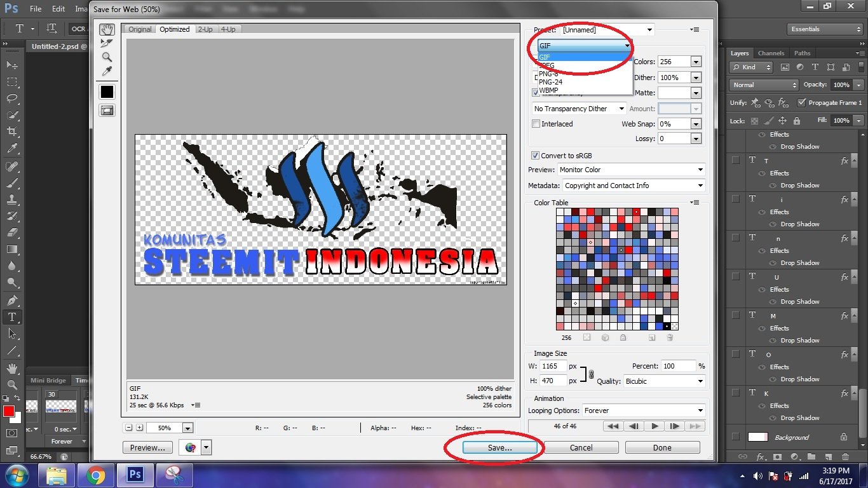Select the Eyedropper tool in Save for Web dialog
The height and width of the screenshot is (488, 868).
107,71
